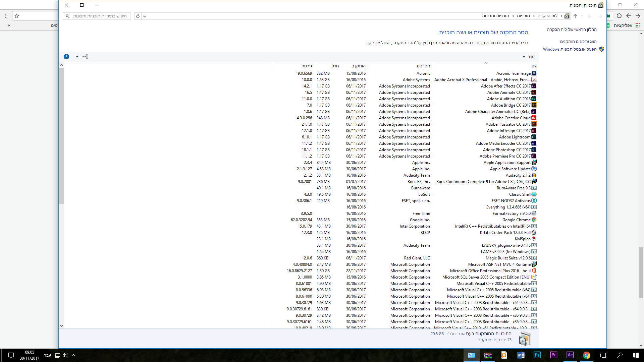
Task: Select the Adobe Animate CC 2017 icon
Action: tap(534, 93)
